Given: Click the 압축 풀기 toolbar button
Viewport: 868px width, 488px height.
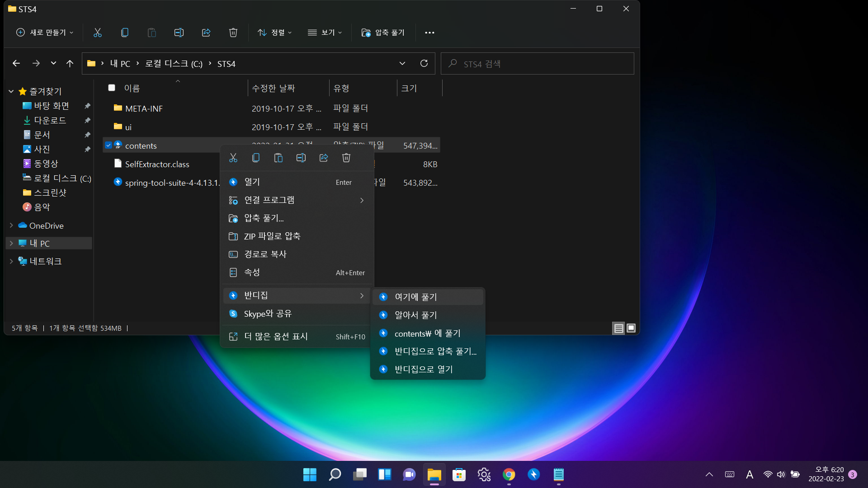Looking at the screenshot, I should [x=383, y=33].
